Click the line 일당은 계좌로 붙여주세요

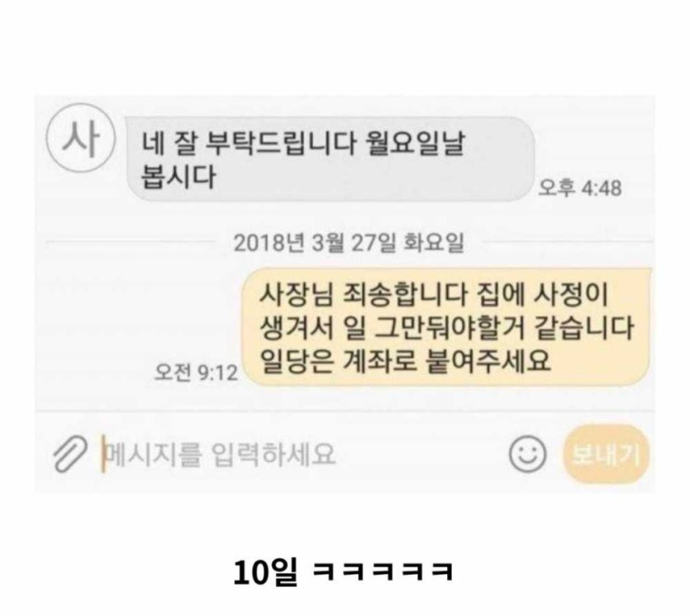[x=405, y=362]
